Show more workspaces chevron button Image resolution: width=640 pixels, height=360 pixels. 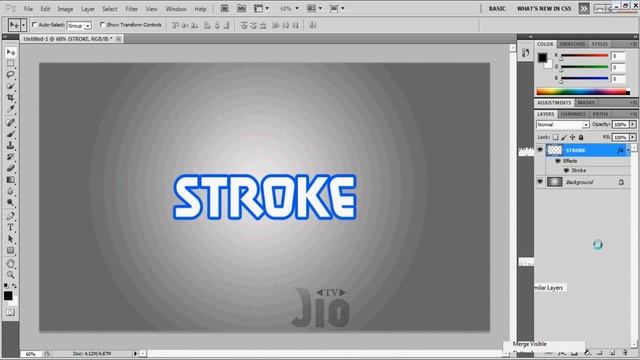584,8
